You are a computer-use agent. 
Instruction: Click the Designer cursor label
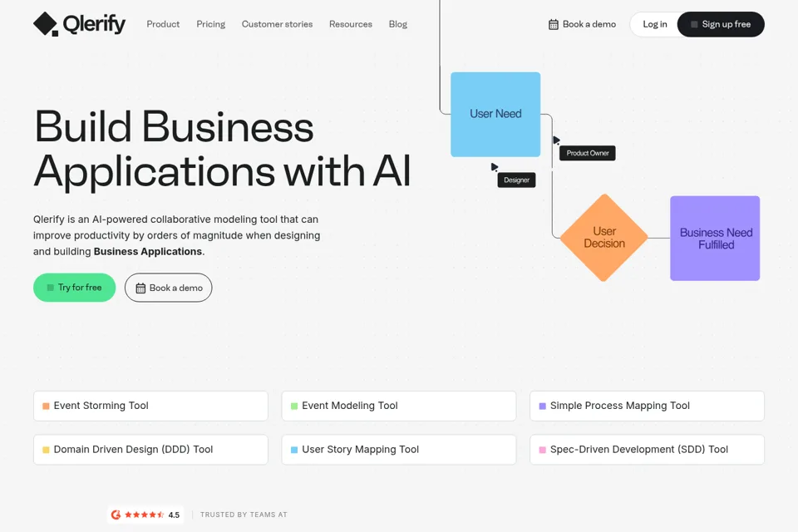point(516,180)
